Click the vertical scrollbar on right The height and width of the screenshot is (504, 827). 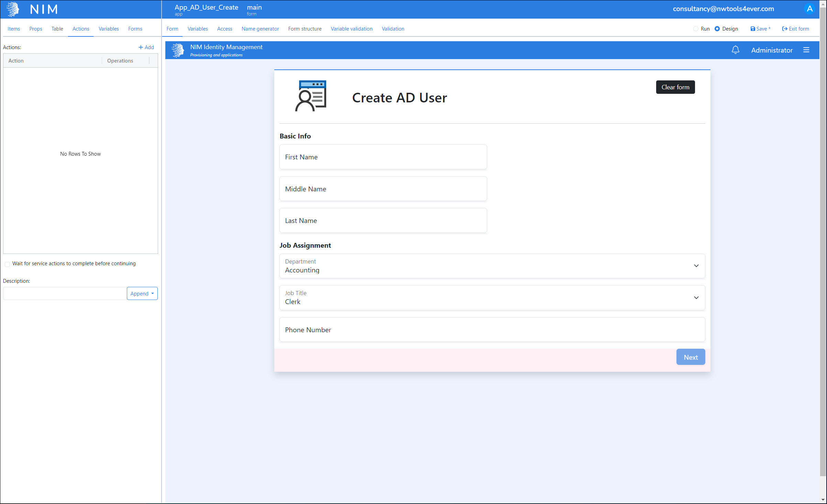823,240
